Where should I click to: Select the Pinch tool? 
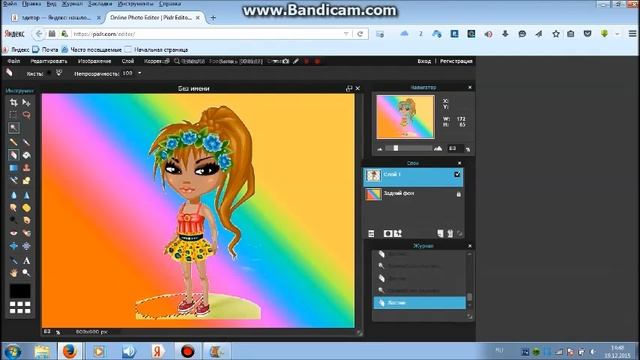pyautogui.click(x=27, y=246)
